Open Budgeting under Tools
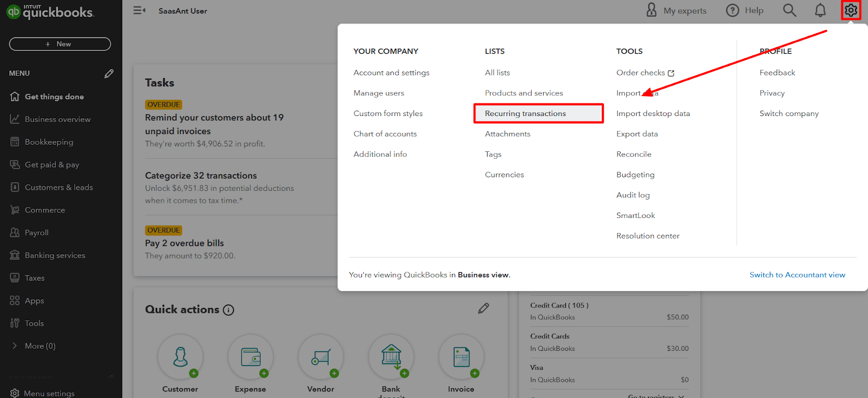The image size is (868, 398). [635, 175]
